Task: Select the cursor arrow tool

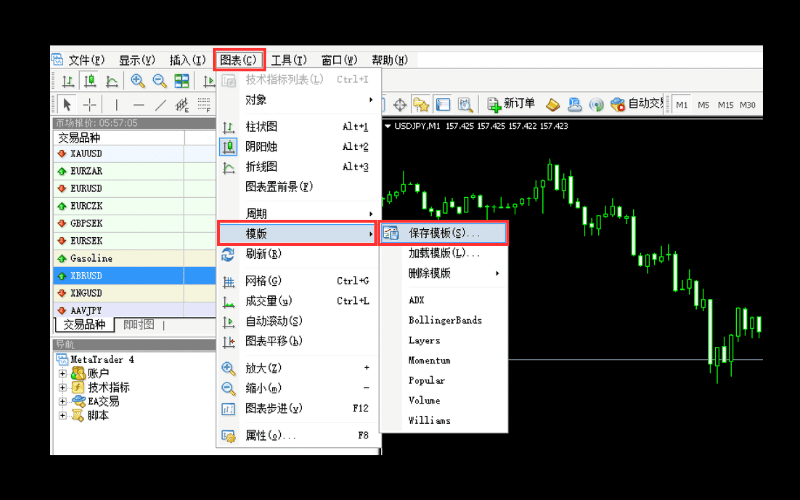Action: tap(67, 105)
